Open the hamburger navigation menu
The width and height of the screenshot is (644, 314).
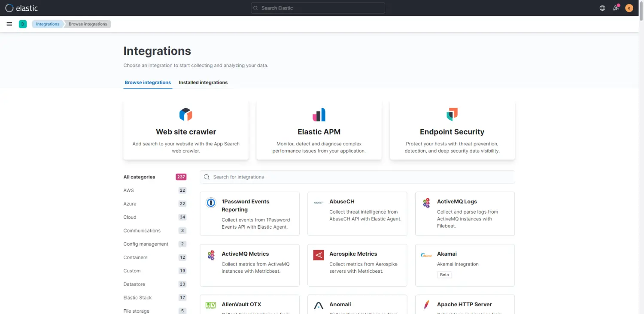[9, 24]
